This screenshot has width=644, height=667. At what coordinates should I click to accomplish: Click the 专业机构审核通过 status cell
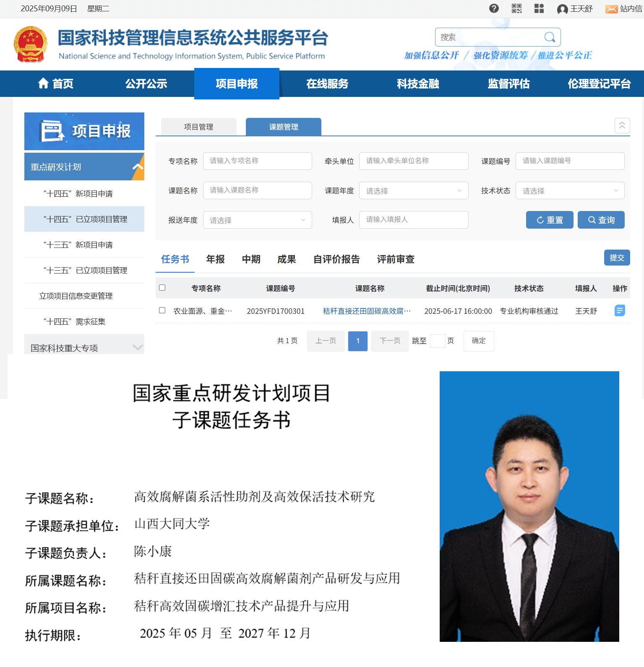pyautogui.click(x=529, y=311)
